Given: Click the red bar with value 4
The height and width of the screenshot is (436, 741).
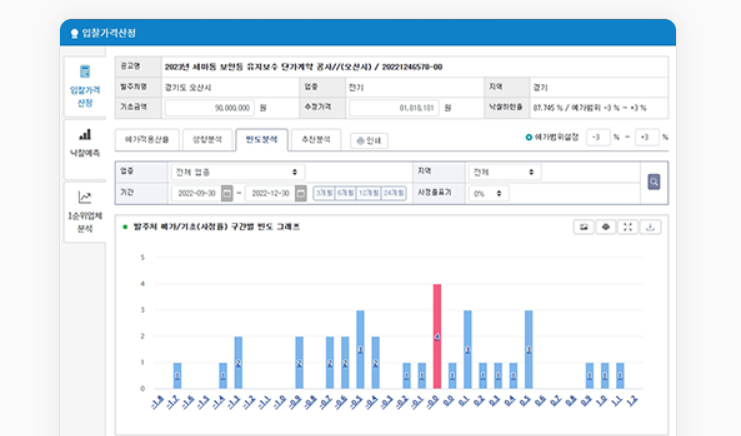Looking at the screenshot, I should click(x=437, y=336).
